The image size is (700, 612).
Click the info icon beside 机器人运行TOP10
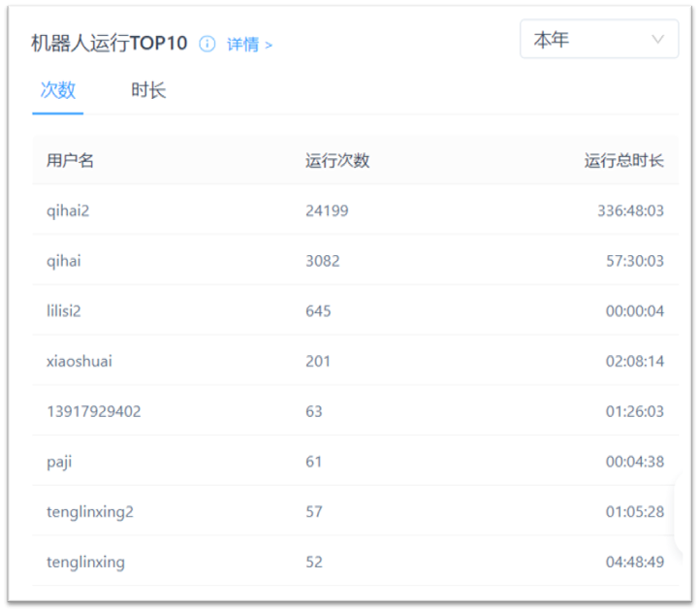pos(207,45)
